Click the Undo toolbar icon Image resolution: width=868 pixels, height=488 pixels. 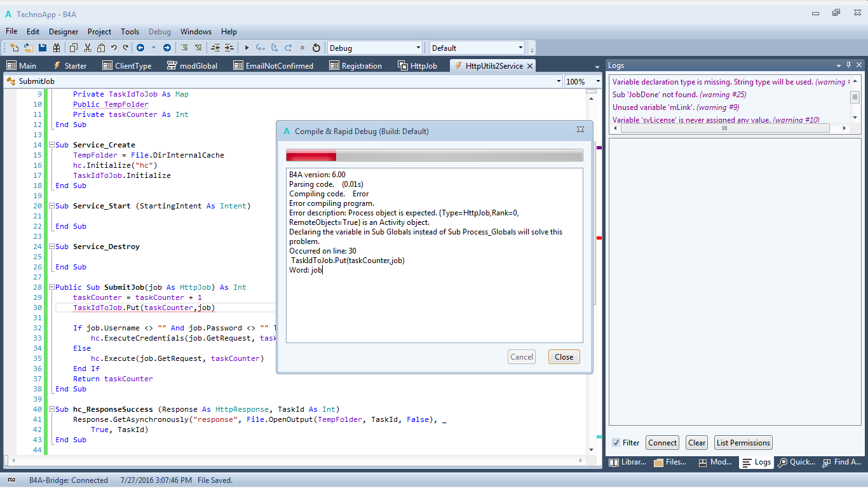click(114, 48)
